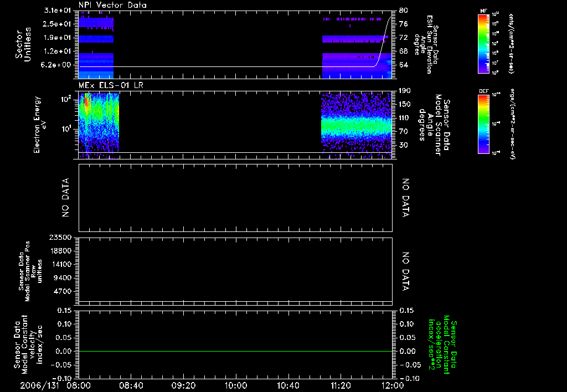
Task: Click the '190' scanner angle tick label
Action: pos(405,91)
